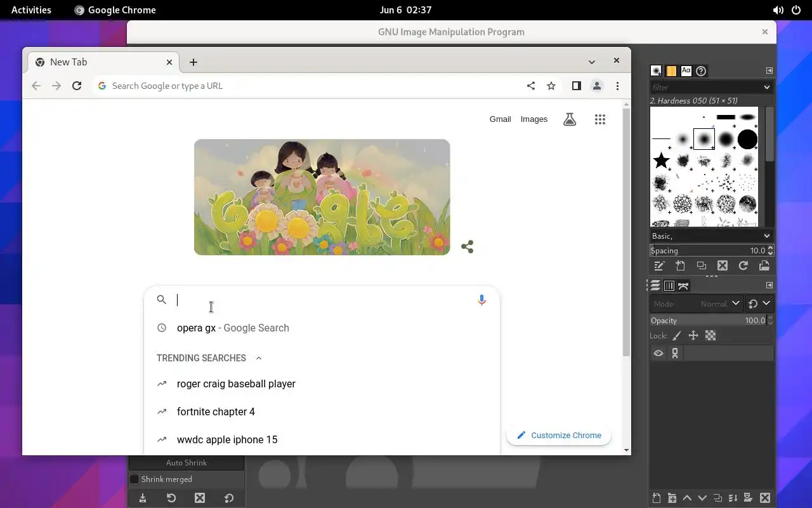Toggle Lock pixels brush icon
This screenshot has width=812, height=508.
677,336
